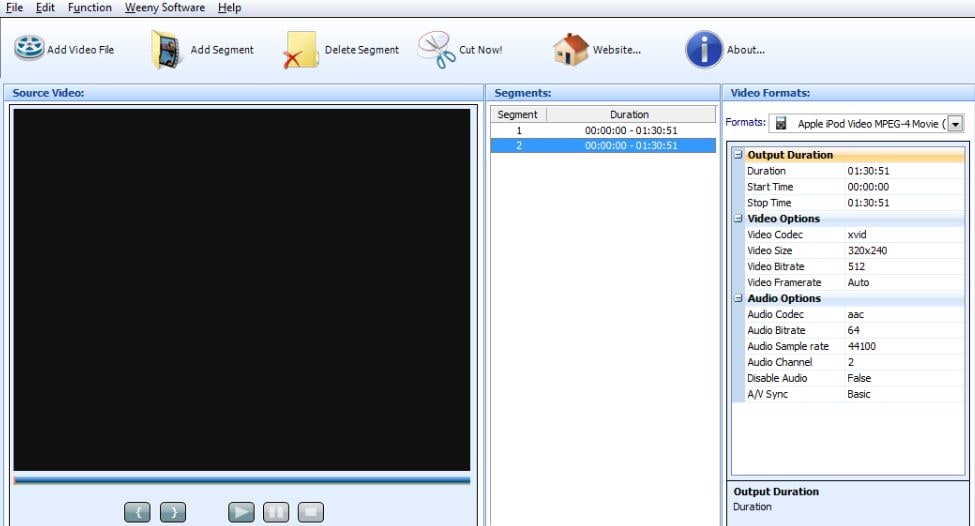Open the Website house icon
The image size is (975, 526).
(x=571, y=50)
